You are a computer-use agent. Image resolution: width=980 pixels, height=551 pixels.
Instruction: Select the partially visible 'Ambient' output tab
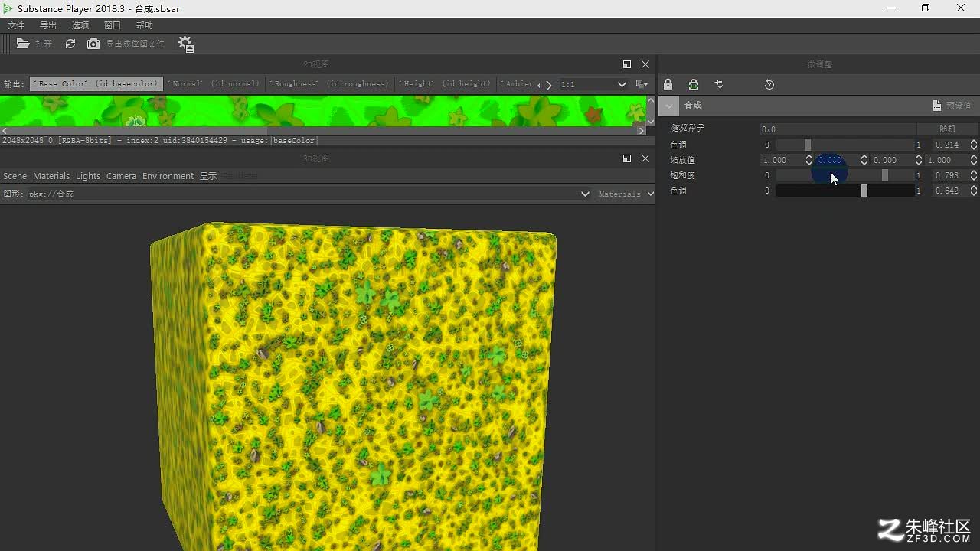(x=516, y=84)
